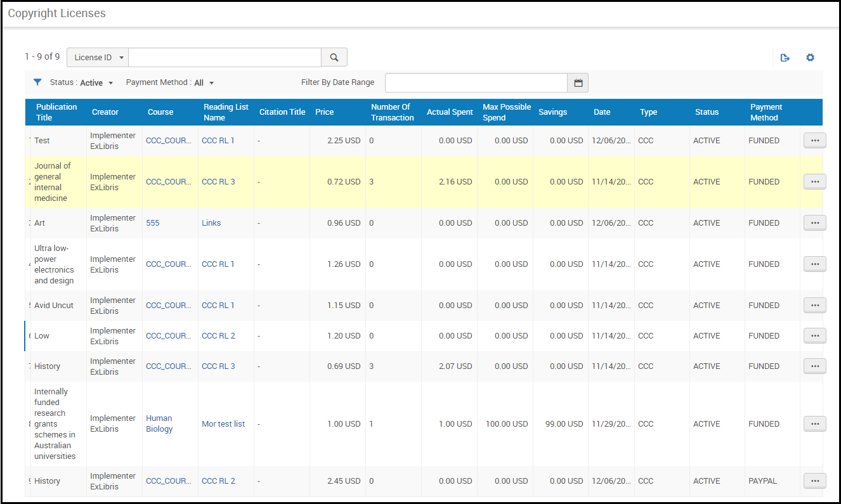This screenshot has height=504, width=841.
Task: Click the 100.00 USD max possible spend
Action: coord(507,424)
